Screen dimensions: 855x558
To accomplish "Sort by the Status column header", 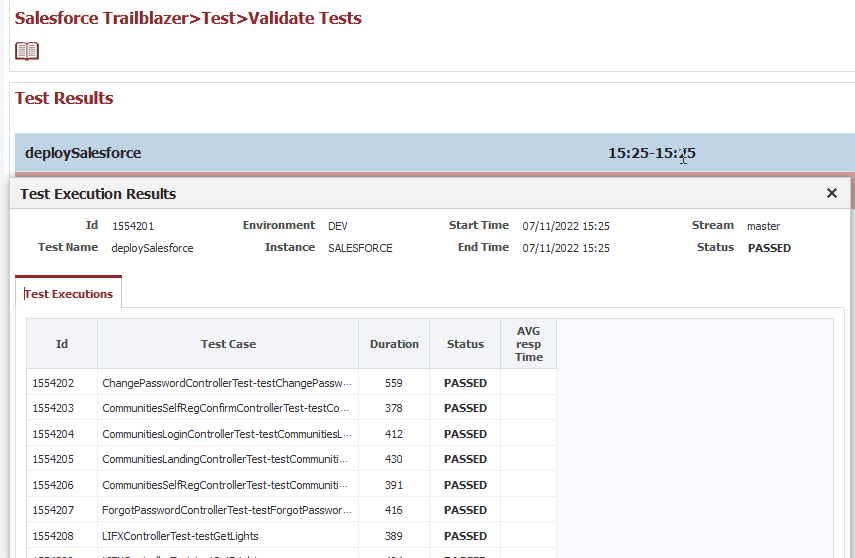I will (465, 344).
